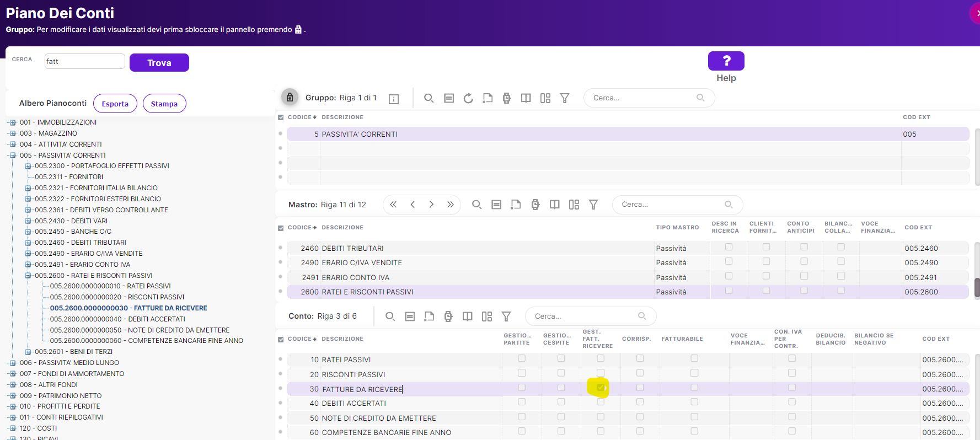Check CORRISP. box for DEBITI ACCERTATI row
Viewport: 980px width, 440px height.
coord(640,402)
